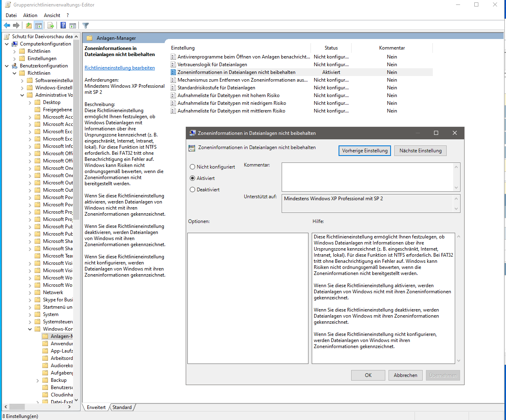Collapse the Computerkonfiguration tree node
The image size is (506, 420).
[7, 44]
